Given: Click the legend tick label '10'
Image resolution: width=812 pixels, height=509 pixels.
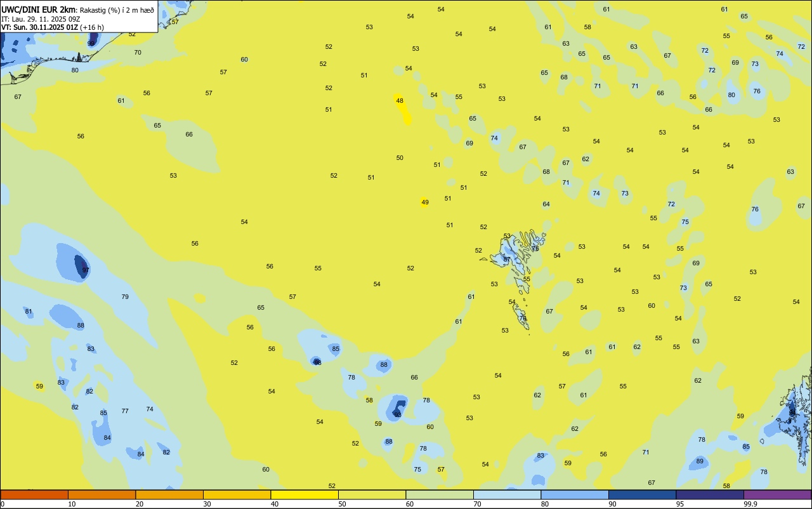Looking at the screenshot, I should tap(72, 504).
